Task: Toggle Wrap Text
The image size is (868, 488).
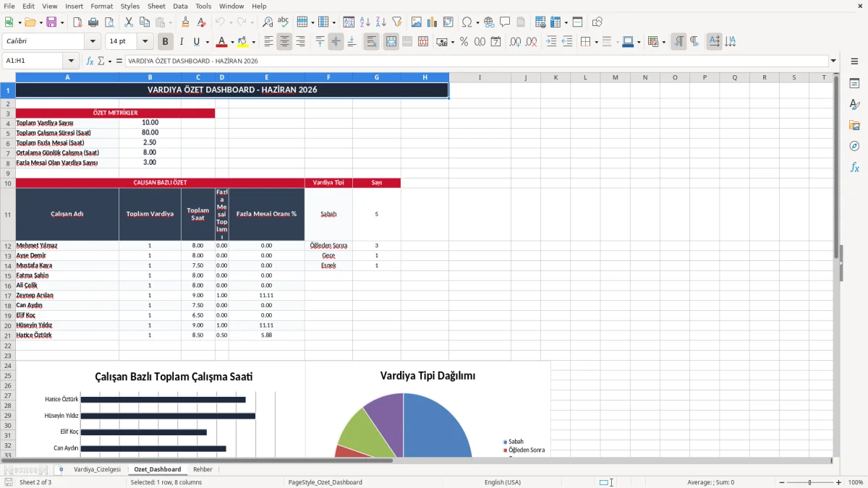Action: pyautogui.click(x=371, y=42)
